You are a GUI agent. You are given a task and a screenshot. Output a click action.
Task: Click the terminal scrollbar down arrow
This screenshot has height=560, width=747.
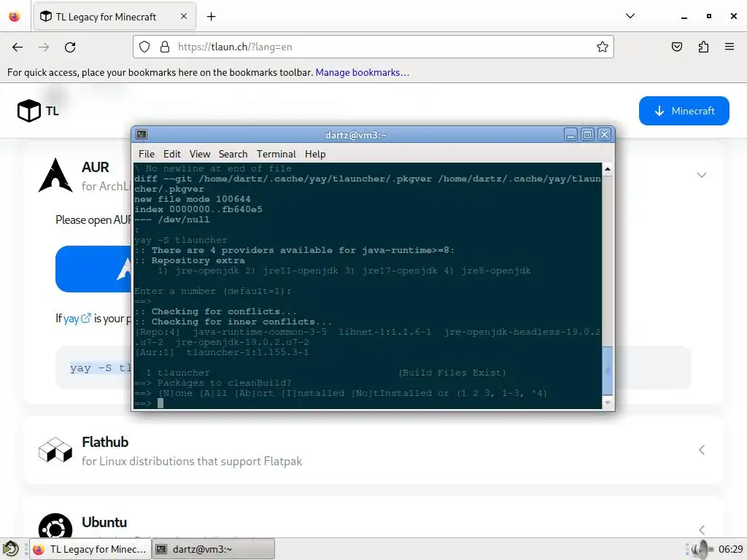click(x=608, y=402)
